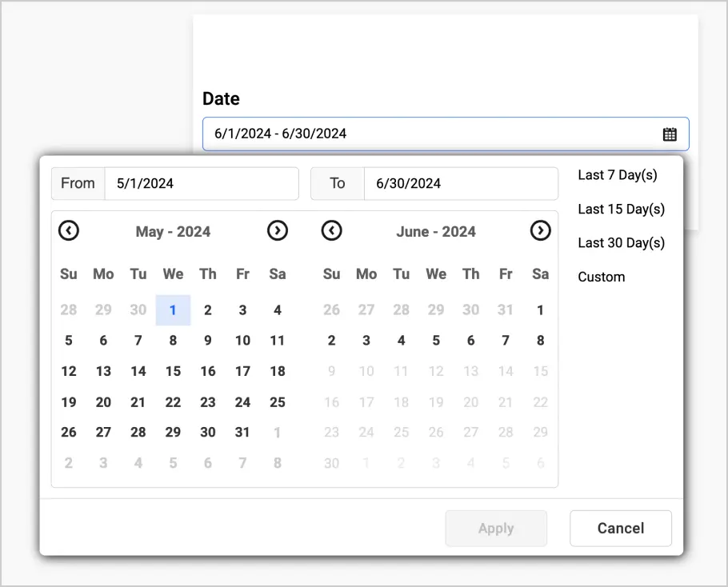The height and width of the screenshot is (587, 728).
Task: Click the To date input field
Action: pyautogui.click(x=460, y=183)
